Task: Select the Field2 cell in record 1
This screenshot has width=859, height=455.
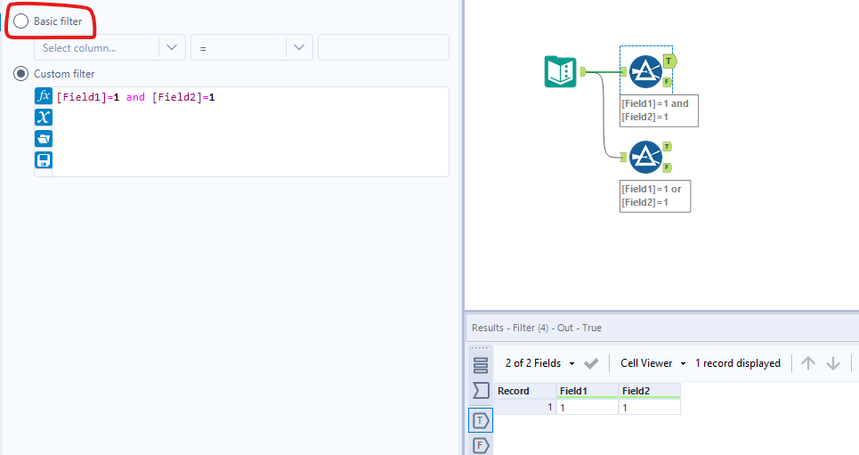Action: click(x=649, y=407)
